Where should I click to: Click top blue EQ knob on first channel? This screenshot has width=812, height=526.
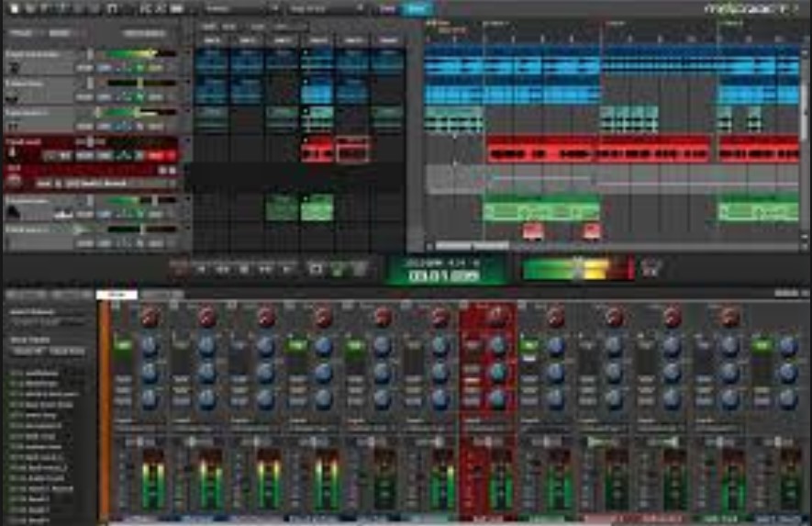[x=150, y=346]
